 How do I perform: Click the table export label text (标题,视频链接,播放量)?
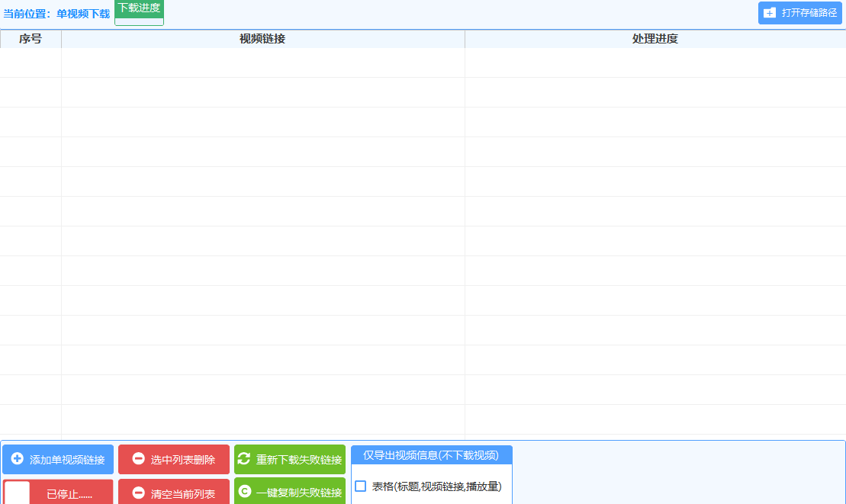click(x=436, y=486)
